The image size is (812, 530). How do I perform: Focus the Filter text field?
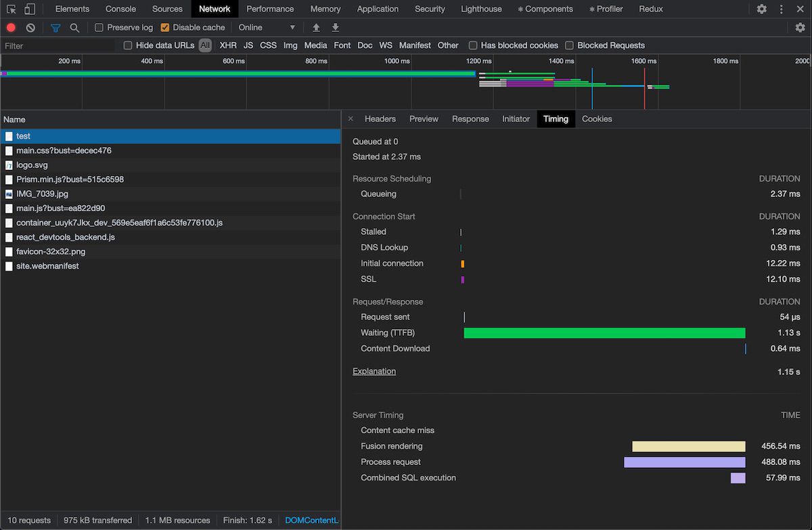click(x=58, y=46)
